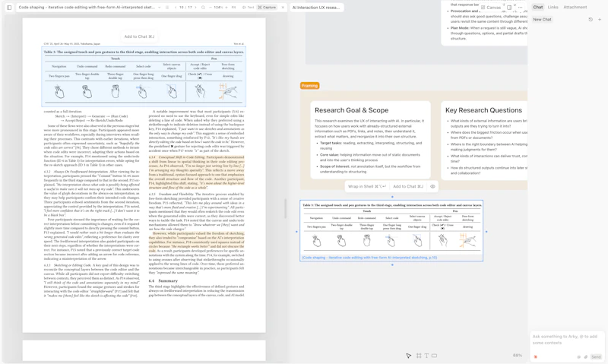This screenshot has width=608, height=364.
Task: Select the Text tool on canvas
Action: pyautogui.click(x=426, y=356)
